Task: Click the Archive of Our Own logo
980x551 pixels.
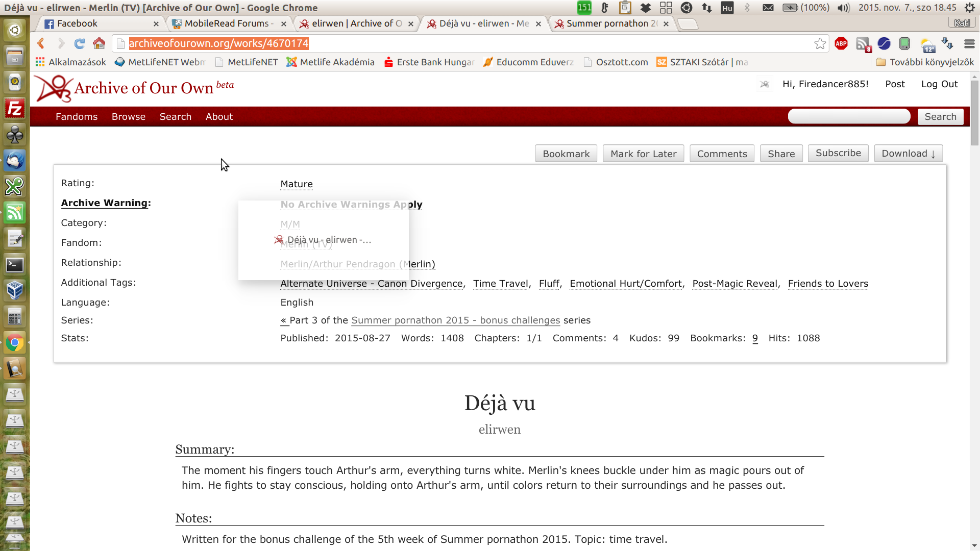Action: click(x=54, y=88)
